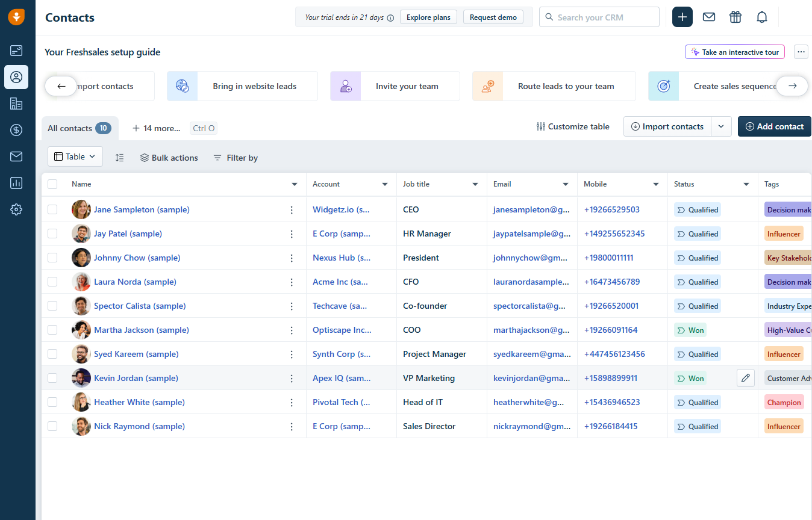Open the Status column filter dropdown
The image size is (812, 520).
746,184
